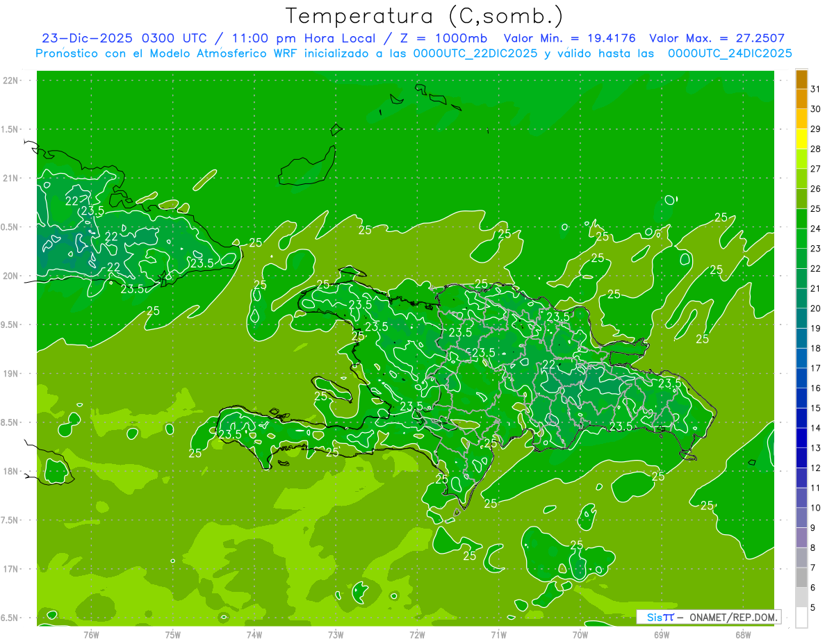Pick the legend color between 8 and 9

click(x=801, y=538)
